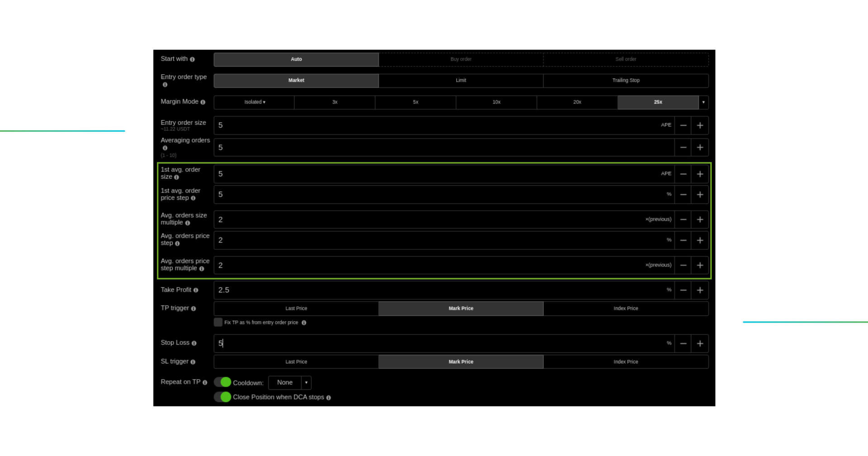868x456 pixels.
Task: Click info icon beside Close Position when DCA stops
Action: pyautogui.click(x=329, y=398)
